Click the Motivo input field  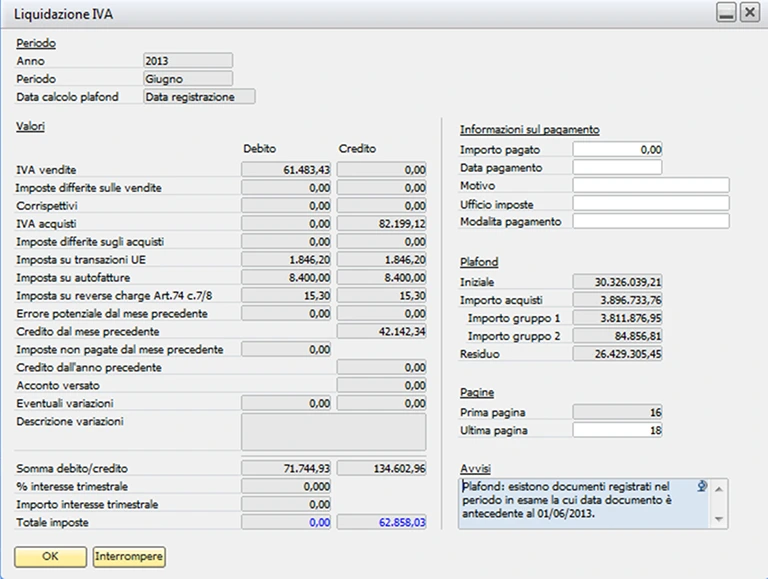tap(651, 186)
